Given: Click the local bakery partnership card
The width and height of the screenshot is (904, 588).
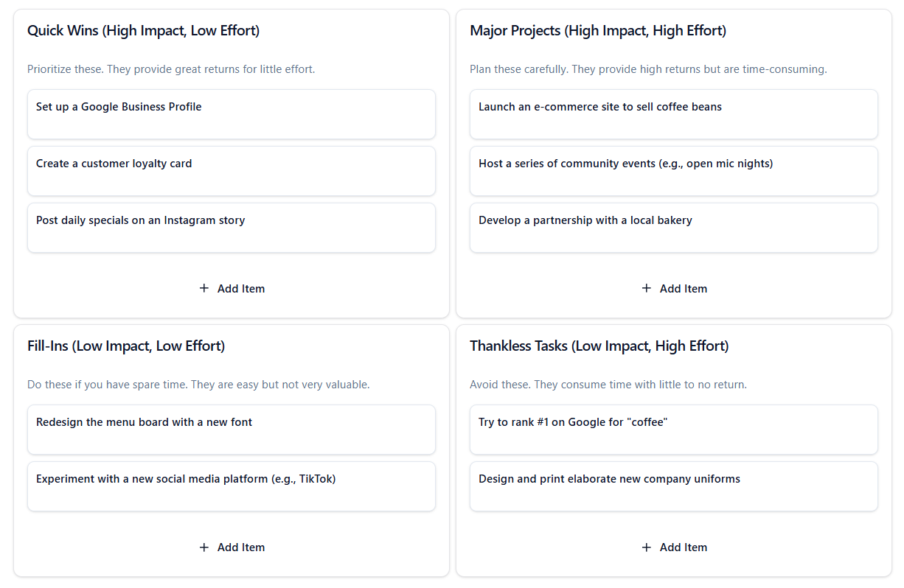Looking at the screenshot, I should pos(674,228).
